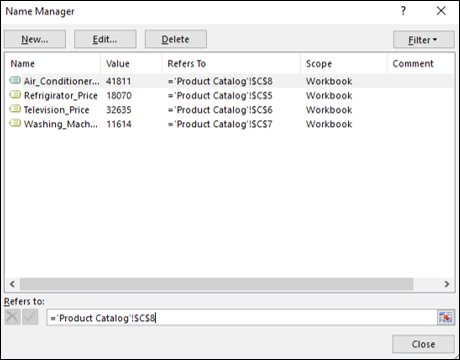Click the collapse dialog range selector icon
The height and width of the screenshot is (360, 460).
446,317
